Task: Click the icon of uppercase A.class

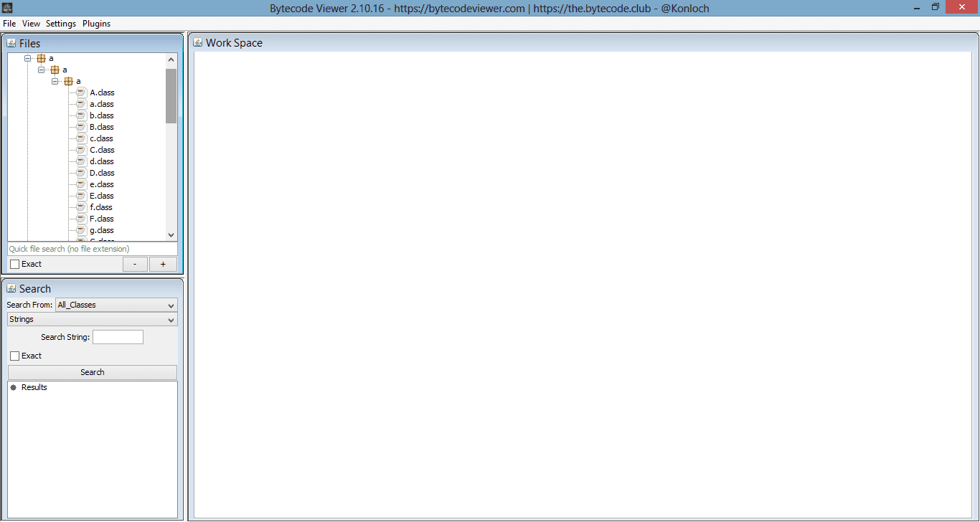Action: tap(81, 92)
